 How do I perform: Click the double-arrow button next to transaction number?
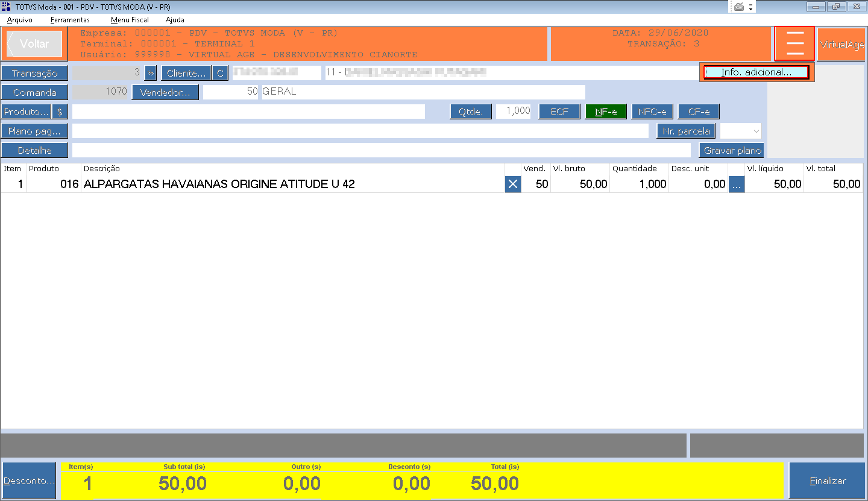click(x=151, y=73)
